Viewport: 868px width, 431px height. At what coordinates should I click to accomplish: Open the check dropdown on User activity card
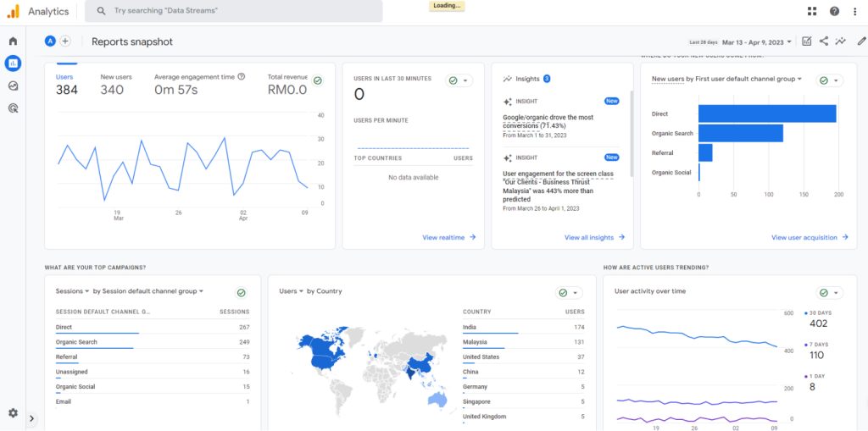click(x=830, y=293)
